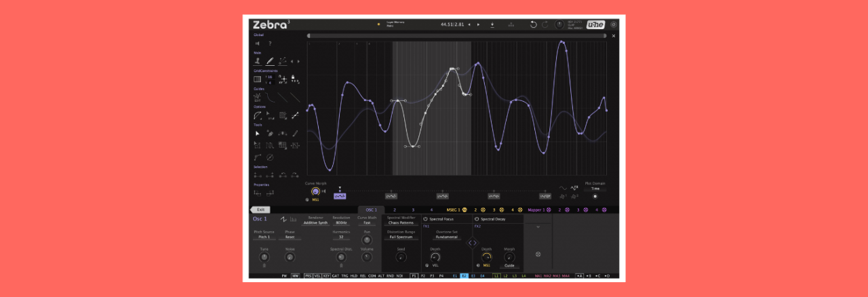The height and width of the screenshot is (297, 868).
Task: Enable the Plot Domain radio dot
Action: click(595, 197)
